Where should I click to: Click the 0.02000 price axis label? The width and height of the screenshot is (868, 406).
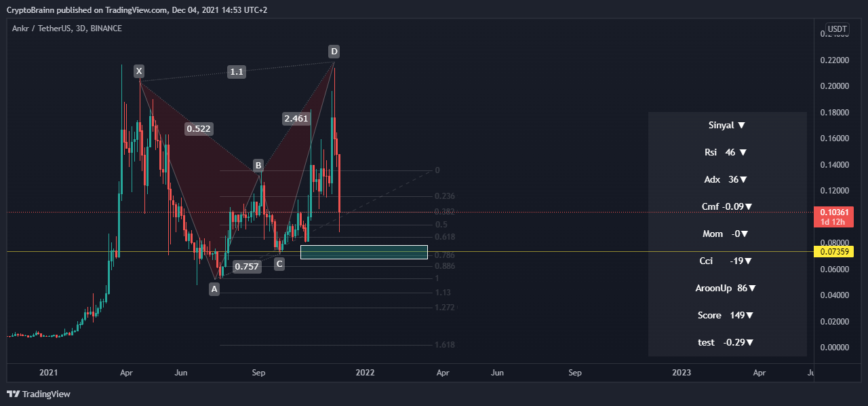click(833, 321)
